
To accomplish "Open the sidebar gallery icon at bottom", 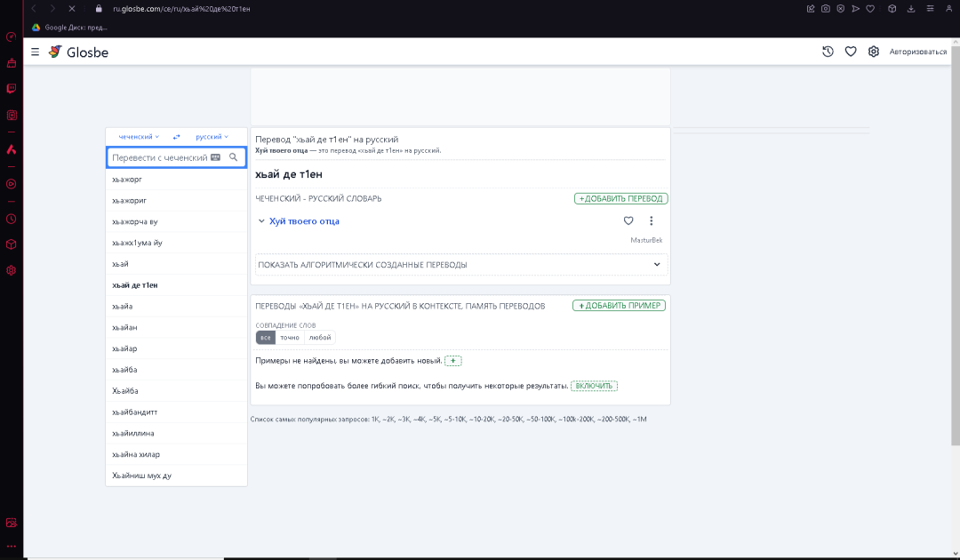I will 11,523.
